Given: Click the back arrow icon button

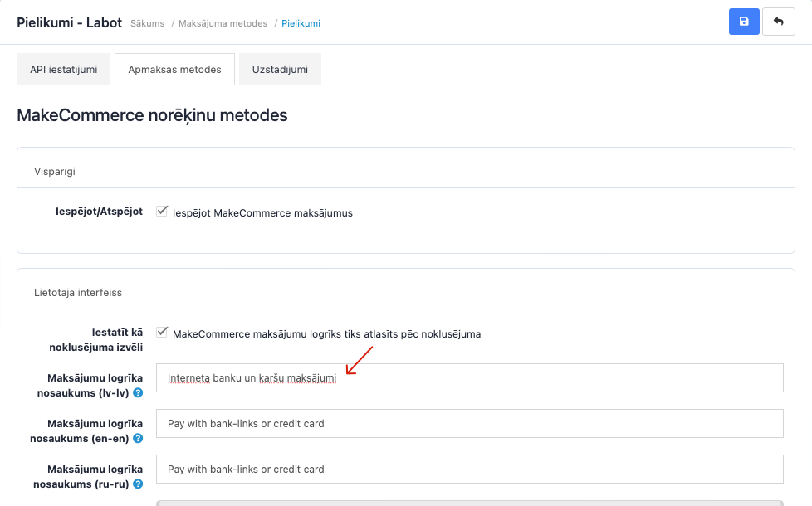Looking at the screenshot, I should click(x=778, y=22).
